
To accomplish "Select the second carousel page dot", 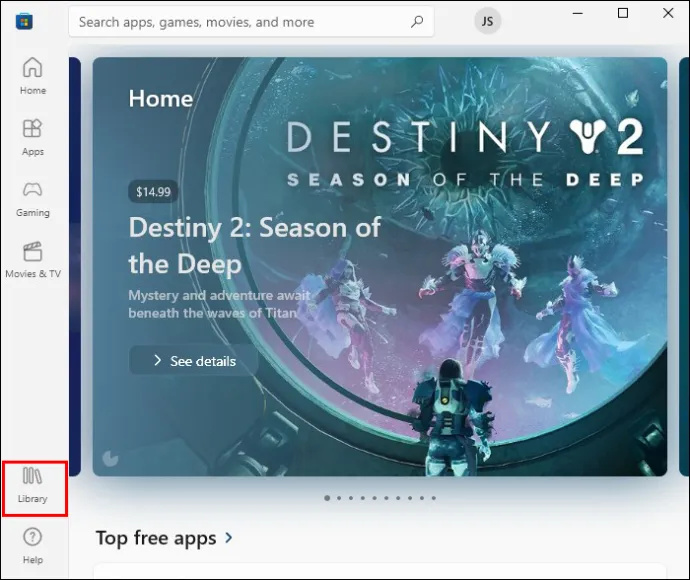I will click(x=339, y=498).
